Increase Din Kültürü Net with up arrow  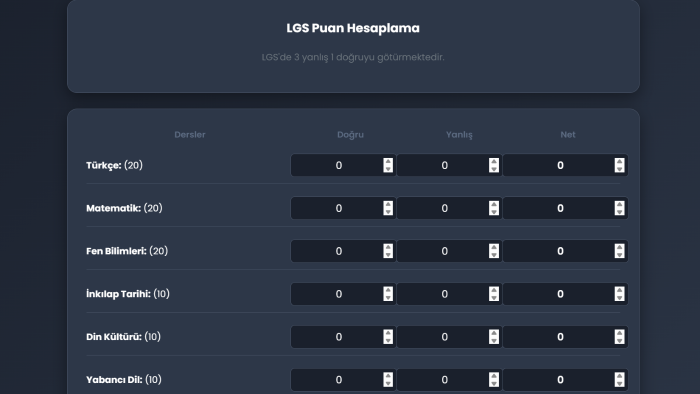click(x=619, y=333)
